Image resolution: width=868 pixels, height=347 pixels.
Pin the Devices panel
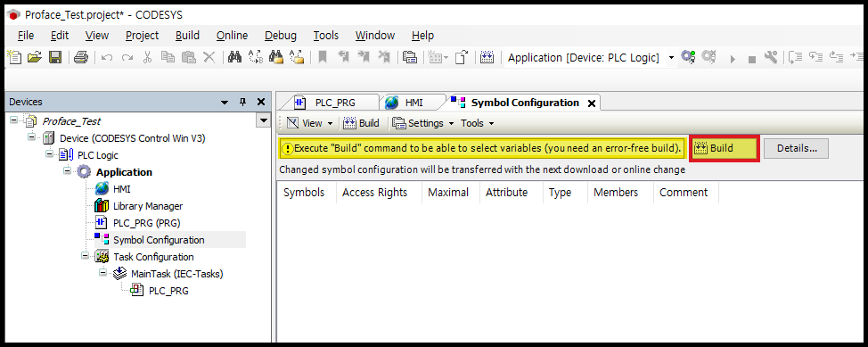242,102
